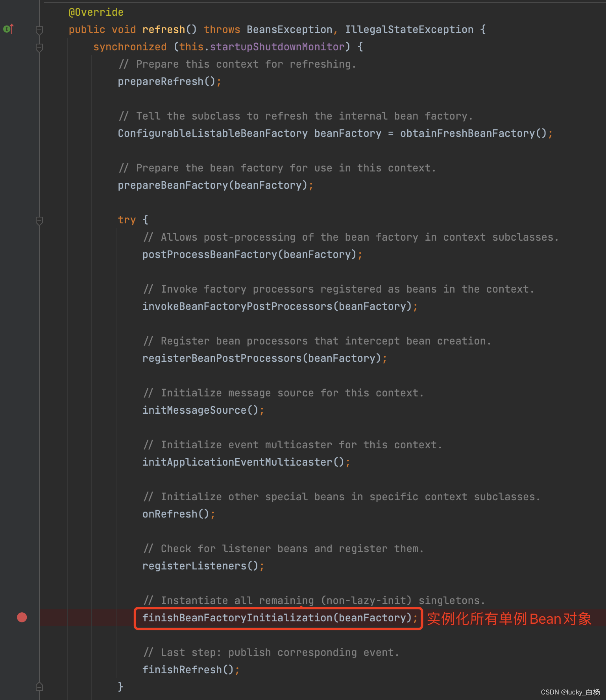Click comment 'Register bean processors that intercept'
This screenshot has width=606, height=700.
click(x=317, y=341)
